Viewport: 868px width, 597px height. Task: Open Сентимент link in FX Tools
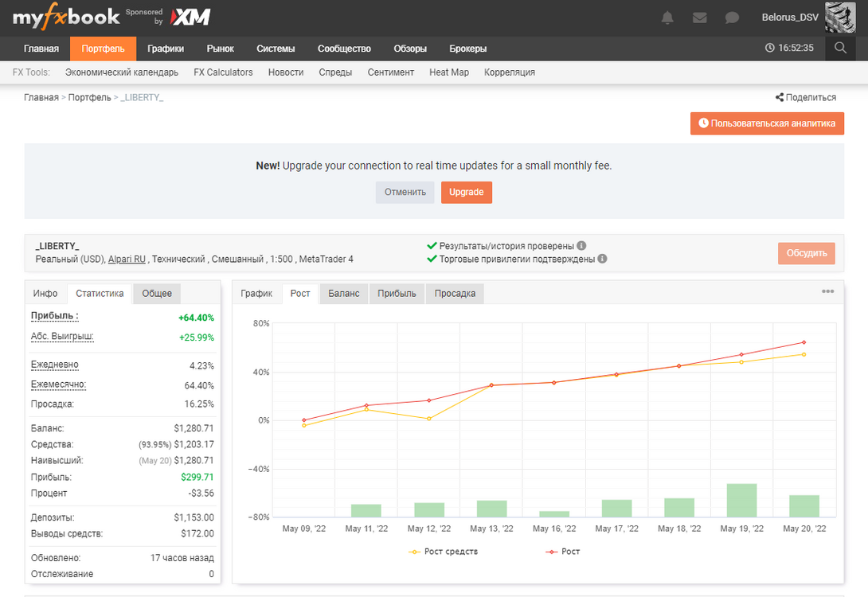391,72
